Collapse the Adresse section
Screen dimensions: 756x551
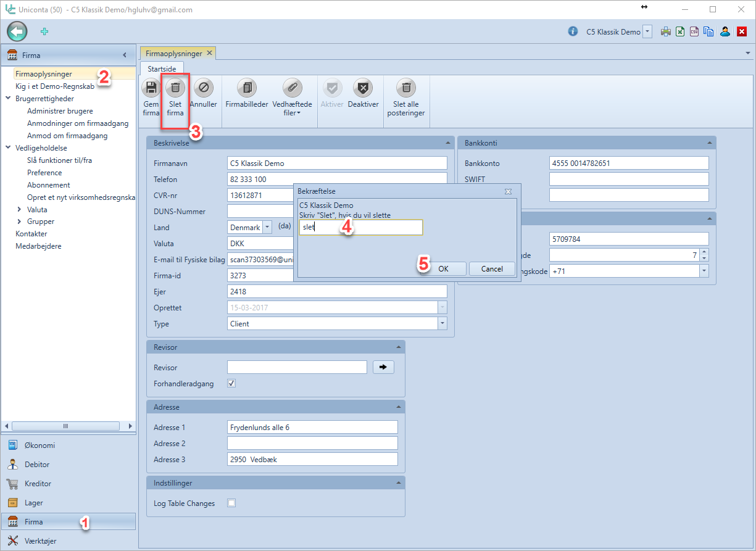pos(398,407)
